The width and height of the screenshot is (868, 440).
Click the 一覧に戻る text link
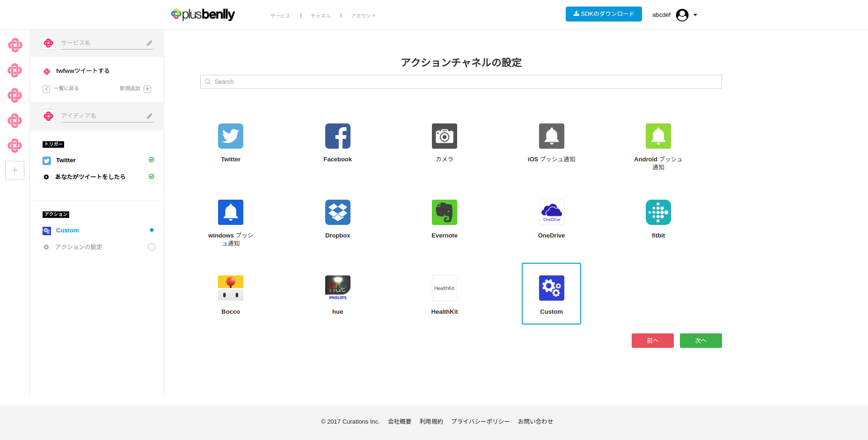point(66,88)
